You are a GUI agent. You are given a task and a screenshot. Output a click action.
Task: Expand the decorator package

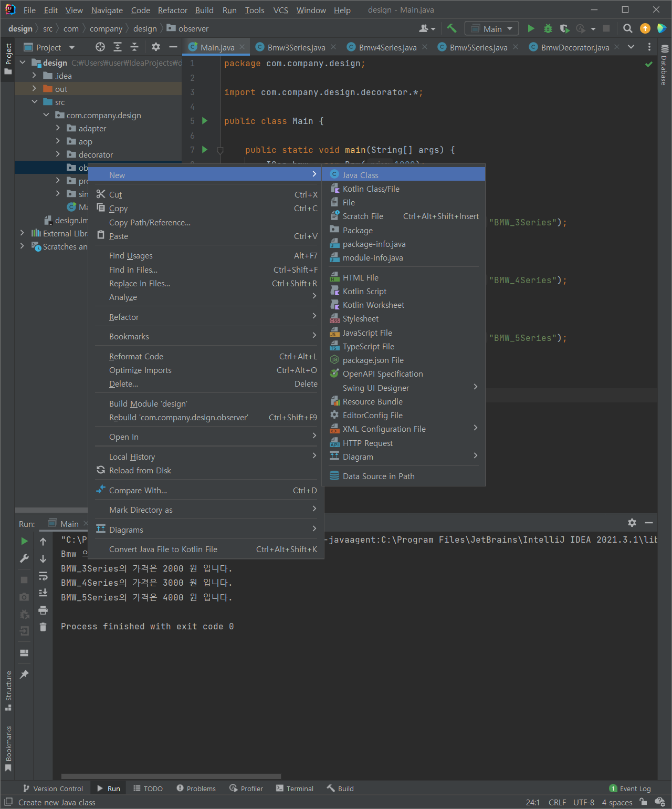coord(58,154)
